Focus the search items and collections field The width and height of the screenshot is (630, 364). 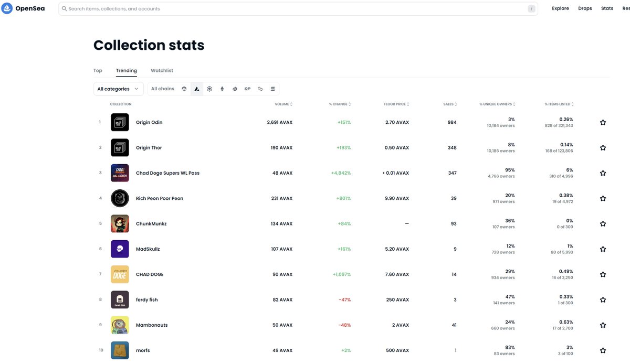[x=298, y=9]
